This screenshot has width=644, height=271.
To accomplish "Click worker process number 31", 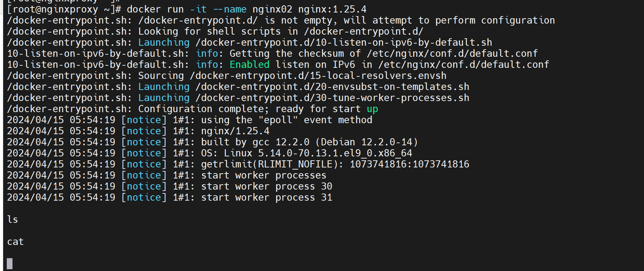I will point(326,197).
